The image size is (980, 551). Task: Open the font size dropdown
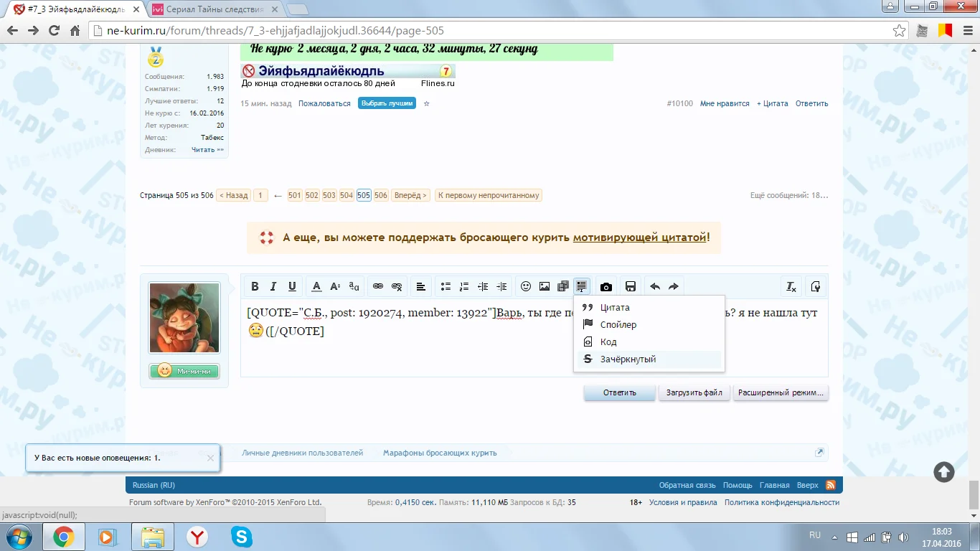[x=335, y=287]
